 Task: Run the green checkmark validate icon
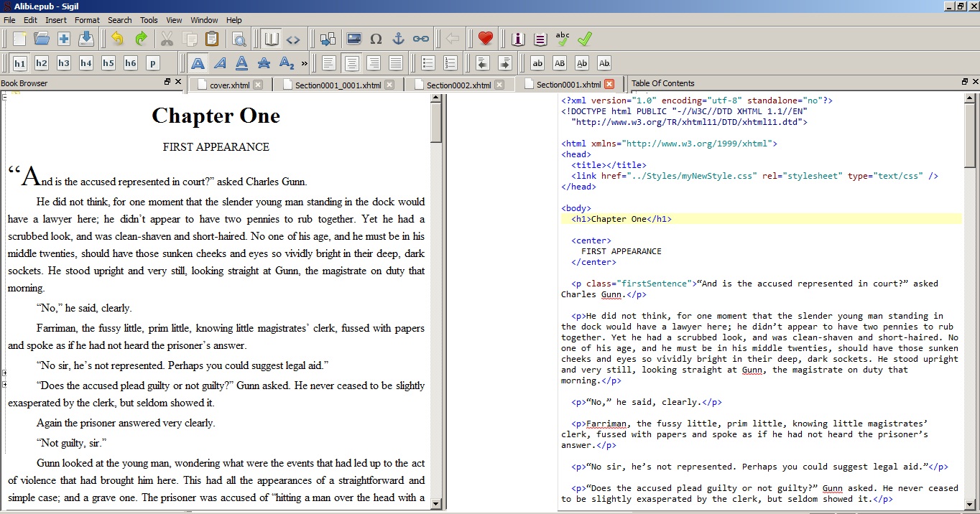click(x=585, y=39)
